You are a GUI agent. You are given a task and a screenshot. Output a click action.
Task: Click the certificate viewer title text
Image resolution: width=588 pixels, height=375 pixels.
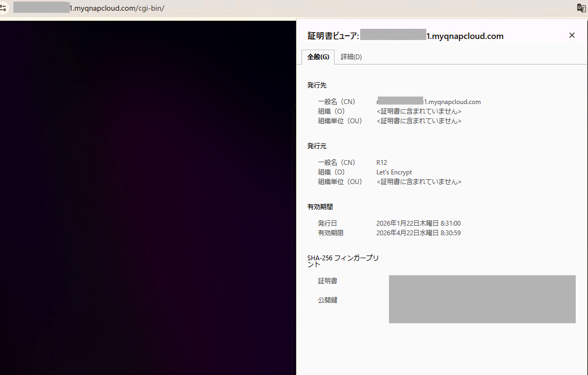coord(406,36)
